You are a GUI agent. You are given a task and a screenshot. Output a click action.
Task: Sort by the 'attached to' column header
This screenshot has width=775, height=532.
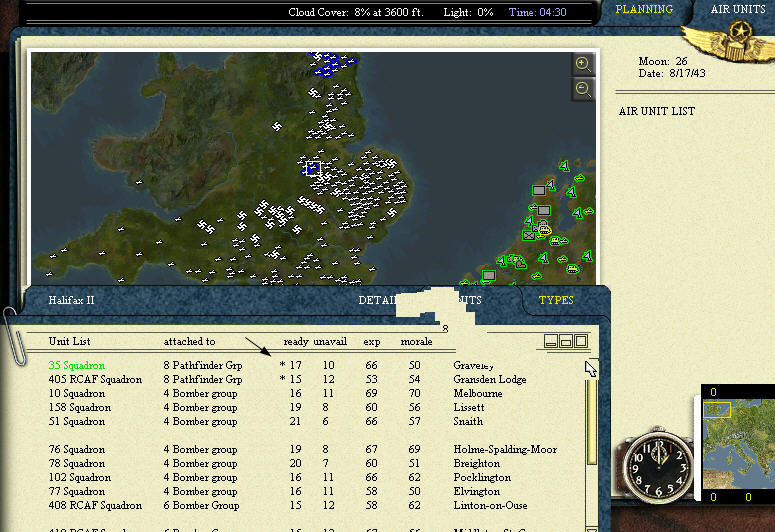tap(189, 341)
